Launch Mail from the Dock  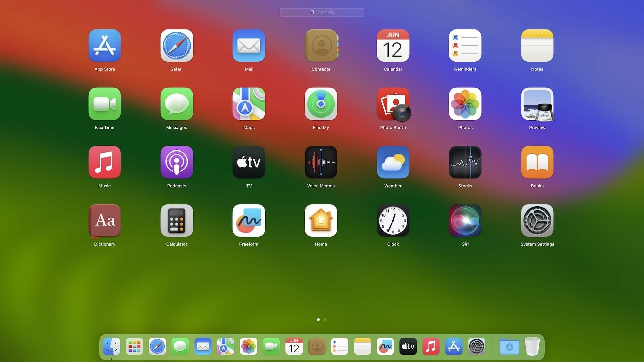(203, 346)
